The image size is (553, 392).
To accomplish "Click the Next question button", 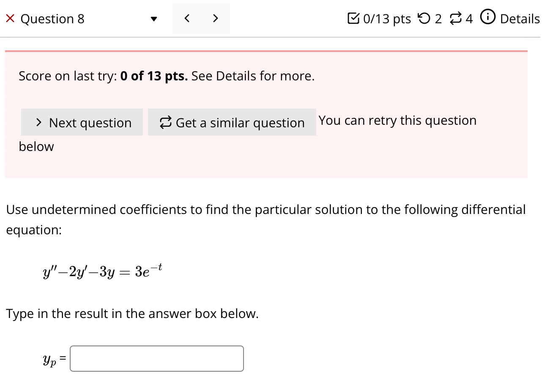I will click(82, 122).
